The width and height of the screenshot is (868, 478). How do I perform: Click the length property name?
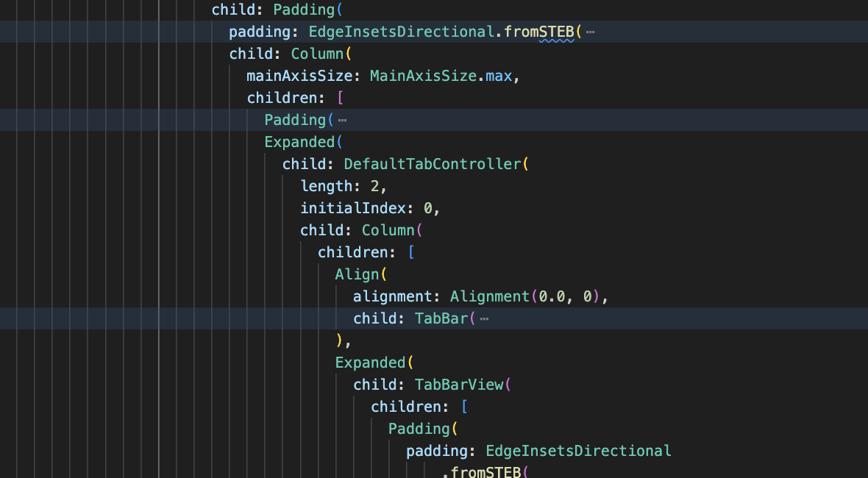pyautogui.click(x=327, y=187)
